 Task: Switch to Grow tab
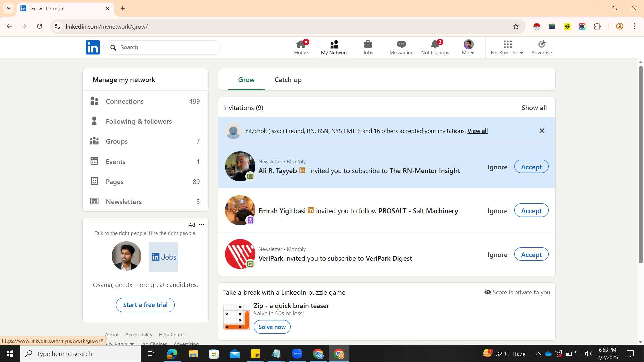click(x=246, y=80)
